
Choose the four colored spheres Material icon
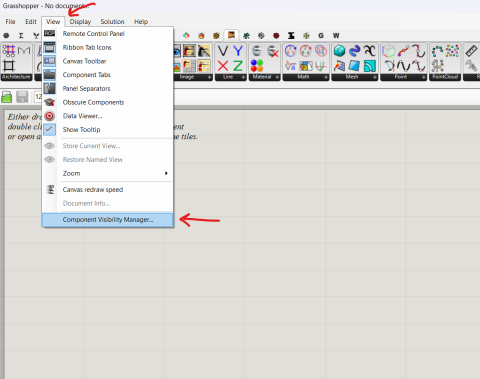(257, 66)
